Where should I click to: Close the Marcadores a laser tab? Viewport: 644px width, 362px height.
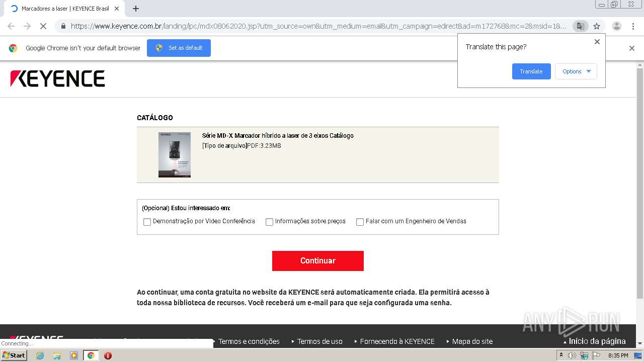(x=117, y=9)
